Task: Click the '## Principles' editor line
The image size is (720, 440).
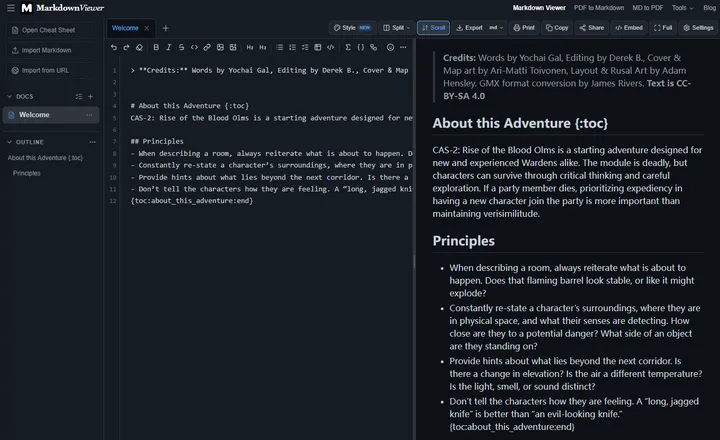Action: click(x=157, y=141)
